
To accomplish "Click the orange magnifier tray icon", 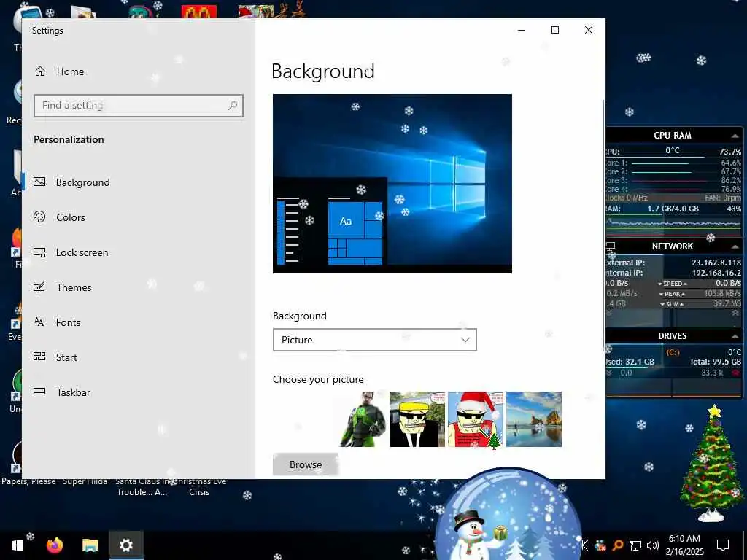I will (x=617, y=545).
